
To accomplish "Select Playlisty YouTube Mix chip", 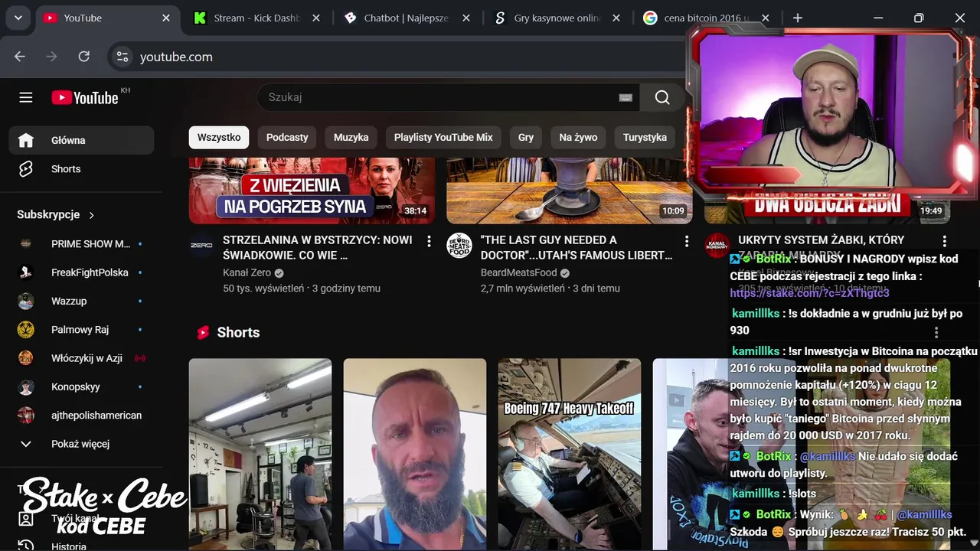I will tap(443, 137).
